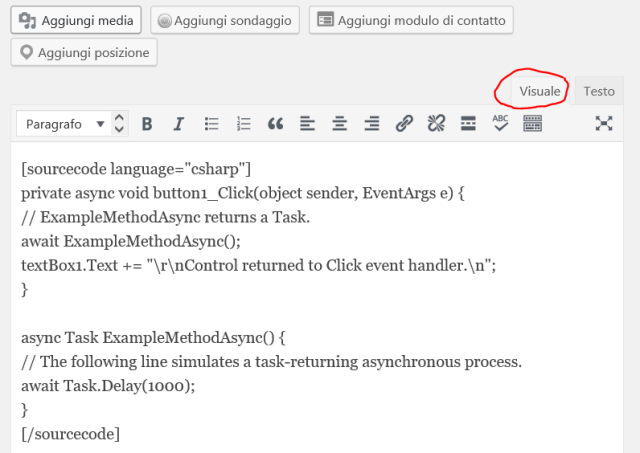
Task: Insert a numbered list
Action: (243, 124)
